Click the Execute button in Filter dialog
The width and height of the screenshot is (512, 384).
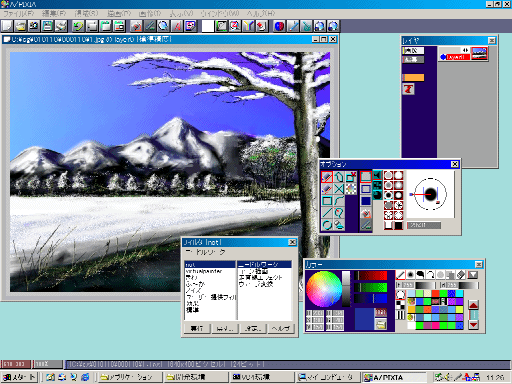(x=197, y=328)
